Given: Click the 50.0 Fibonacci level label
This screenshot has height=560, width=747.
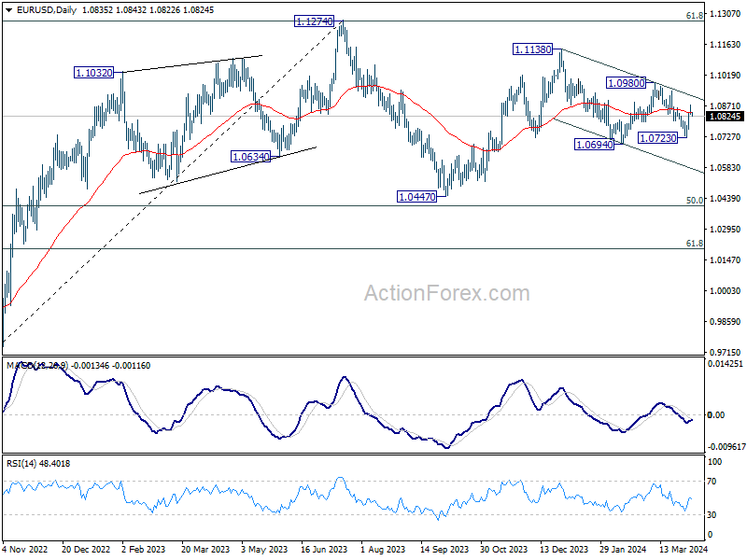Looking at the screenshot, I should coord(695,201).
